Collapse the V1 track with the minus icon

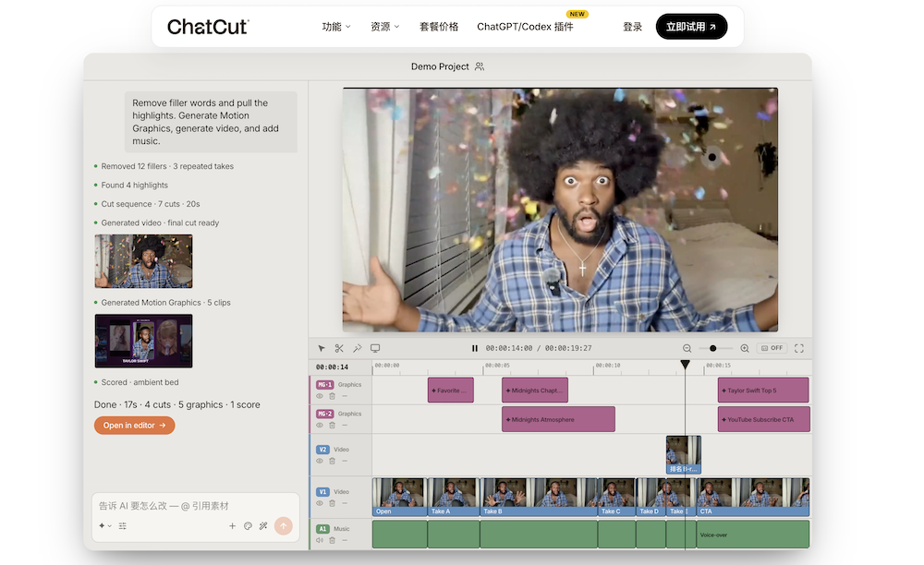(x=344, y=503)
